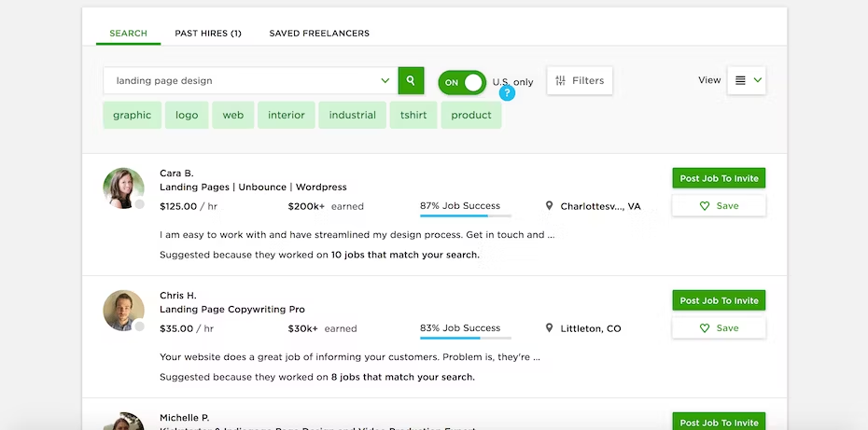Expand the search suggestions dropdown arrow
This screenshot has width=868, height=430.
pyautogui.click(x=385, y=81)
